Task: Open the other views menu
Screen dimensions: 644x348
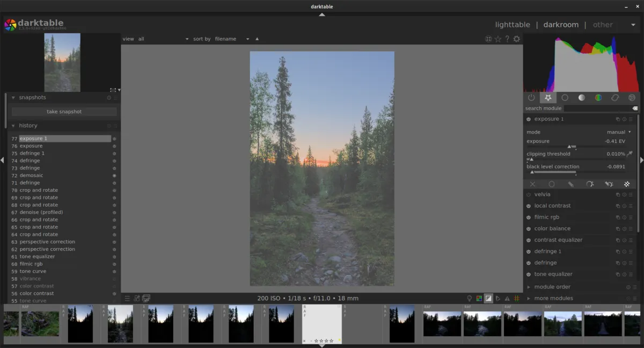Action: pyautogui.click(x=603, y=24)
